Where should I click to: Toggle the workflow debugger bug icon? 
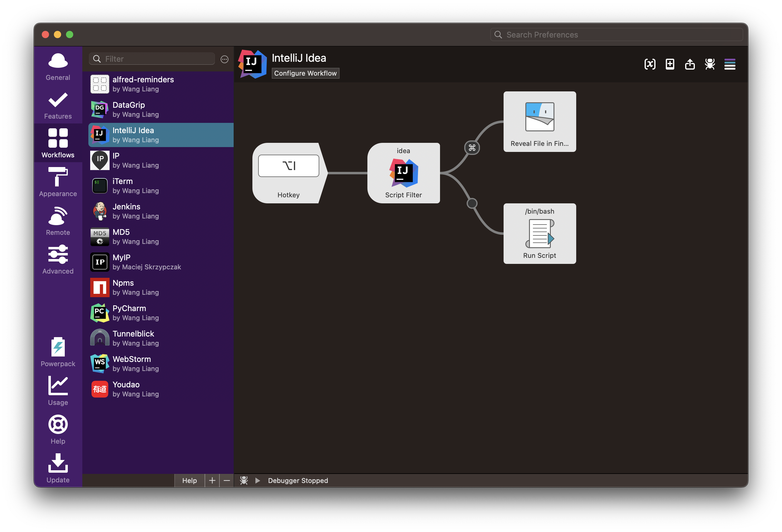pos(709,64)
